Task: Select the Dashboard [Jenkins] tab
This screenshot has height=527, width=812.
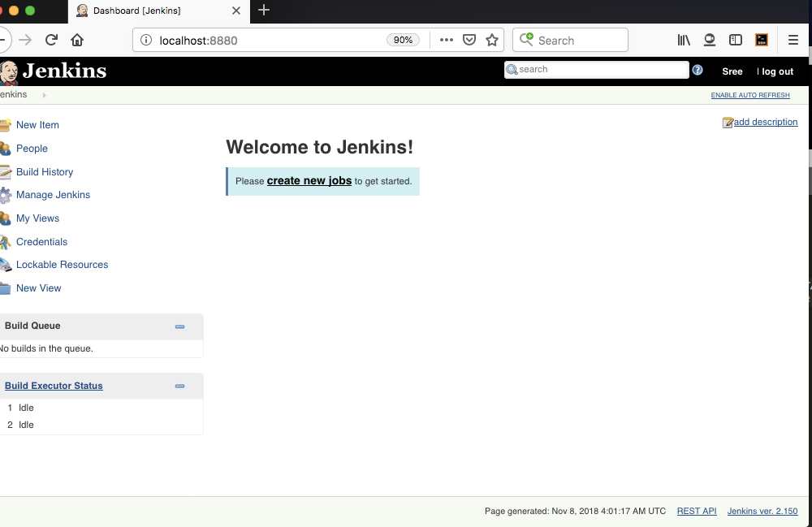Action: [x=158, y=11]
